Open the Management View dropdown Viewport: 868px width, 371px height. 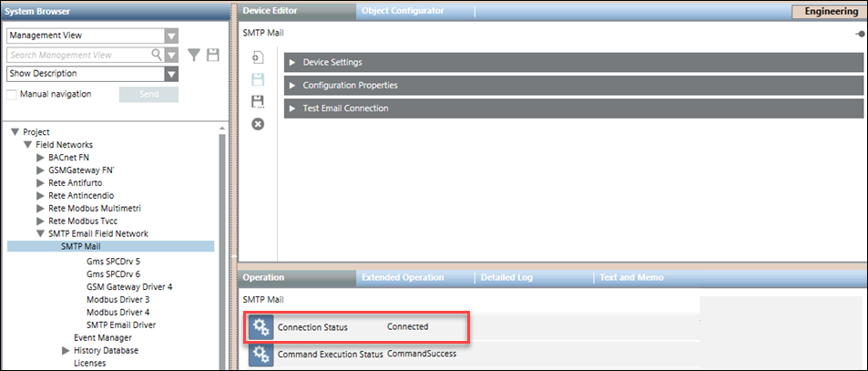(x=171, y=36)
